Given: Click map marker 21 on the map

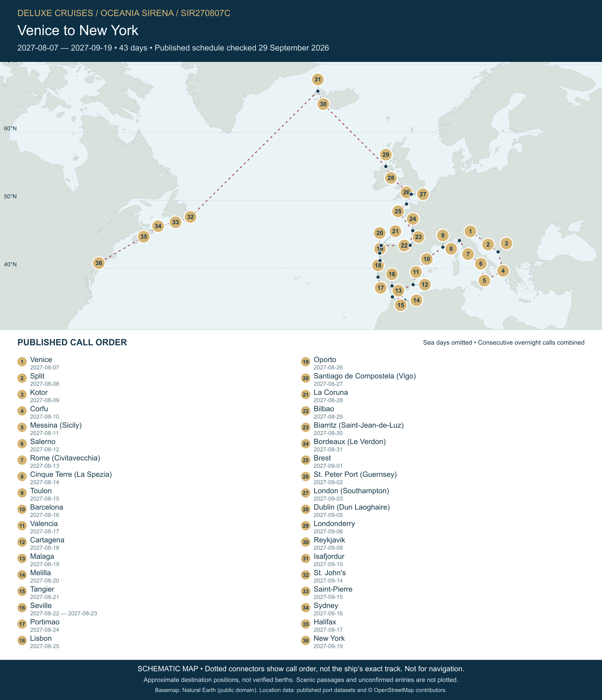Looking at the screenshot, I should pos(395,232).
